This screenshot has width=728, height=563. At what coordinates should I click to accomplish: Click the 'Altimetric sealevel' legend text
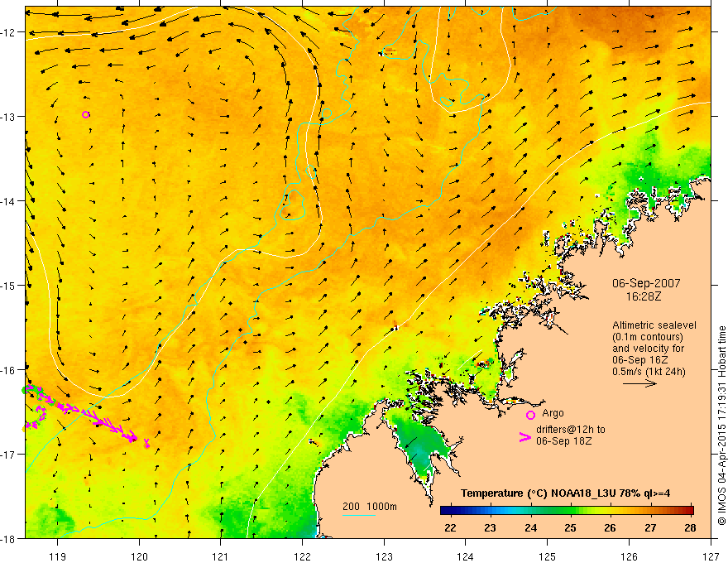(654, 325)
